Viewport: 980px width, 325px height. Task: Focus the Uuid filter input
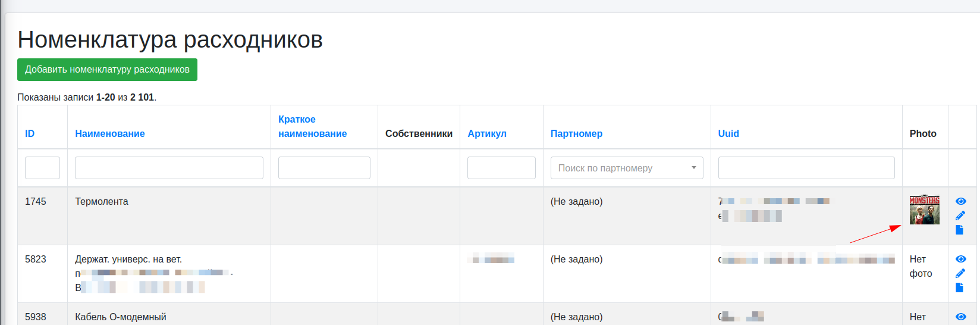point(806,168)
